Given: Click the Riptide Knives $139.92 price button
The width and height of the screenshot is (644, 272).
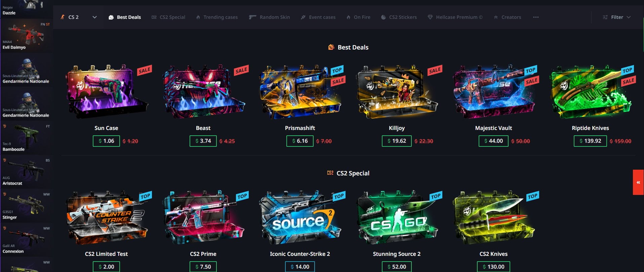Looking at the screenshot, I should coord(590,141).
